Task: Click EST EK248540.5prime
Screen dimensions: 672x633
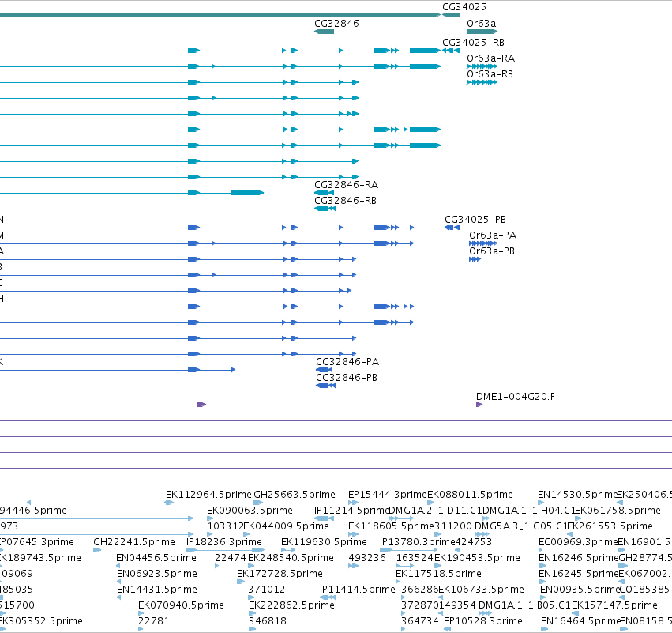Action: [291, 559]
